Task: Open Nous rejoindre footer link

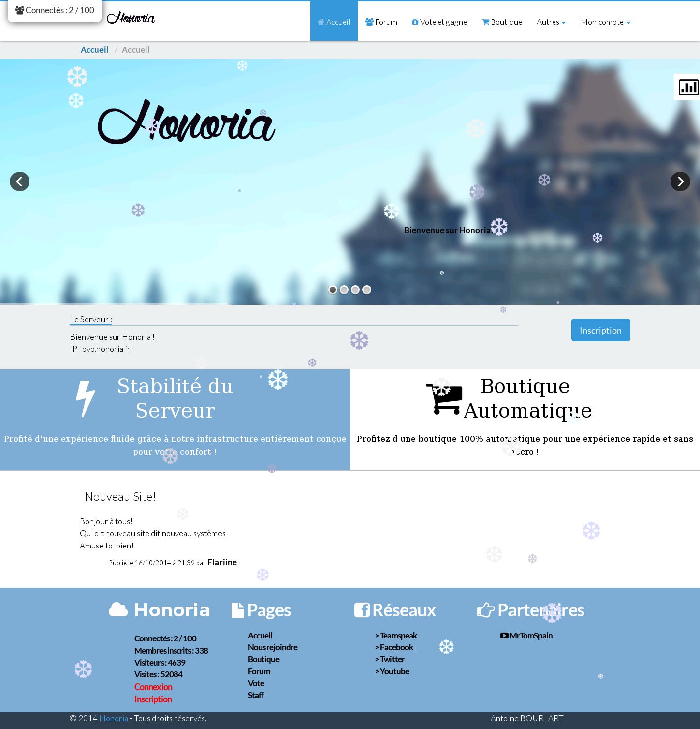Action: [x=273, y=647]
